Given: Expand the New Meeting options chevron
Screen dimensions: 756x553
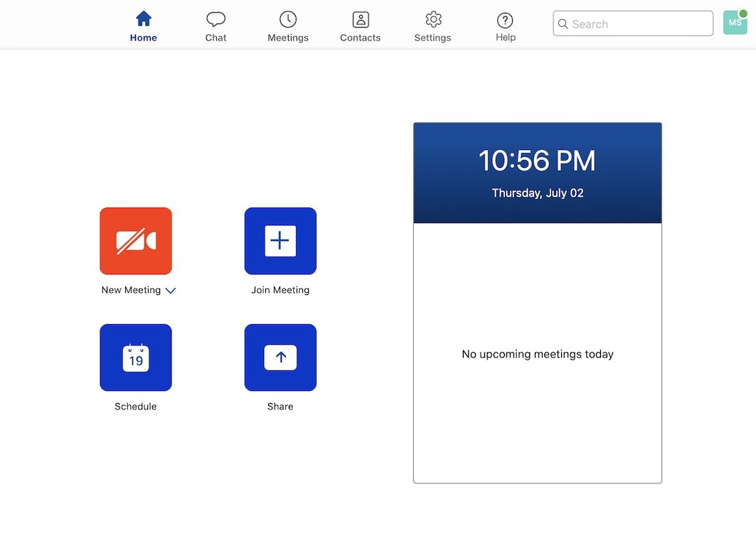Looking at the screenshot, I should click(x=171, y=291).
